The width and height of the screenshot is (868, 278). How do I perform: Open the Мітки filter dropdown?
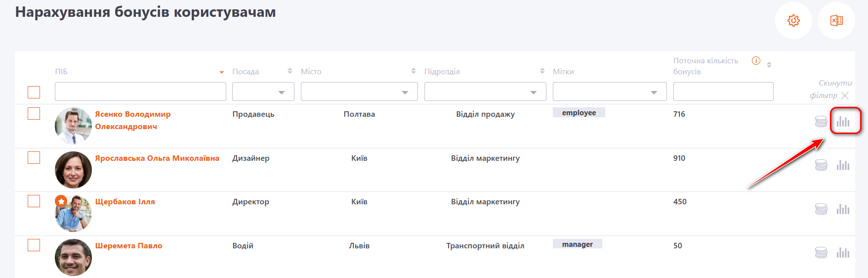pyautogui.click(x=610, y=92)
